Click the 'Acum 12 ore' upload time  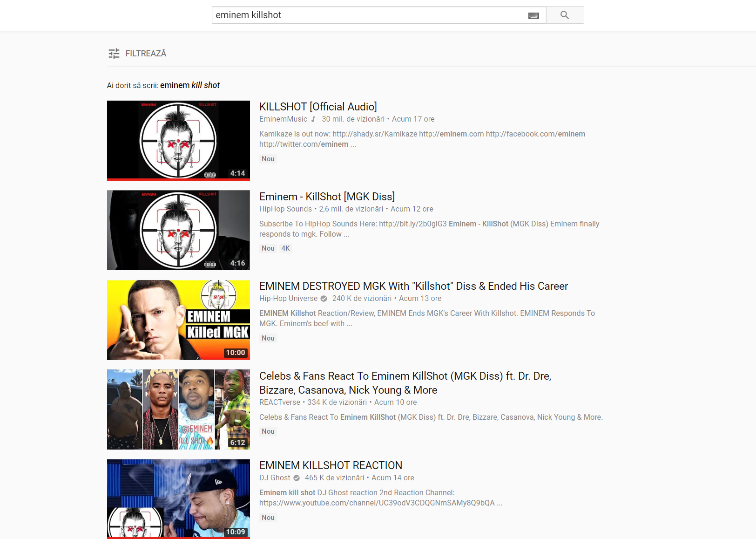[412, 209]
